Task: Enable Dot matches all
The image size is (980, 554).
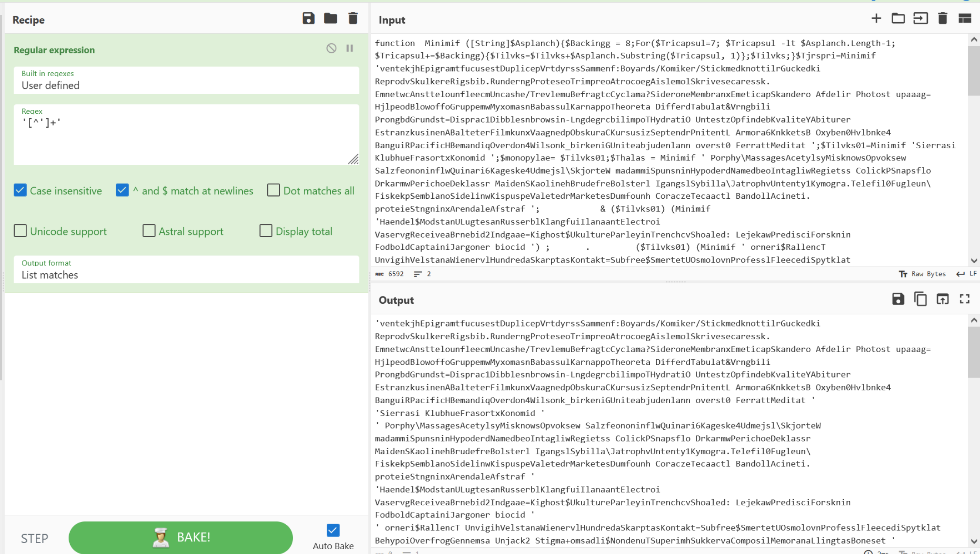Action: [x=273, y=190]
